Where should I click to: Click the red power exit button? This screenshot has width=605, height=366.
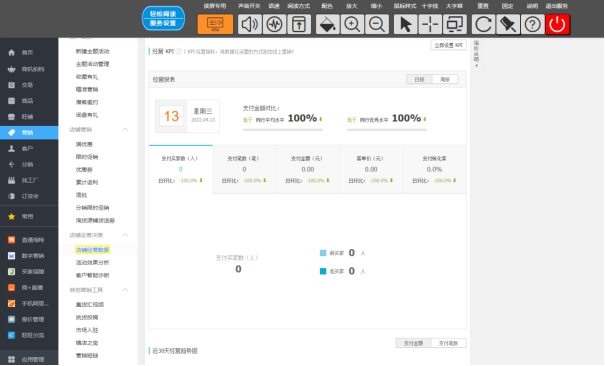pos(558,24)
